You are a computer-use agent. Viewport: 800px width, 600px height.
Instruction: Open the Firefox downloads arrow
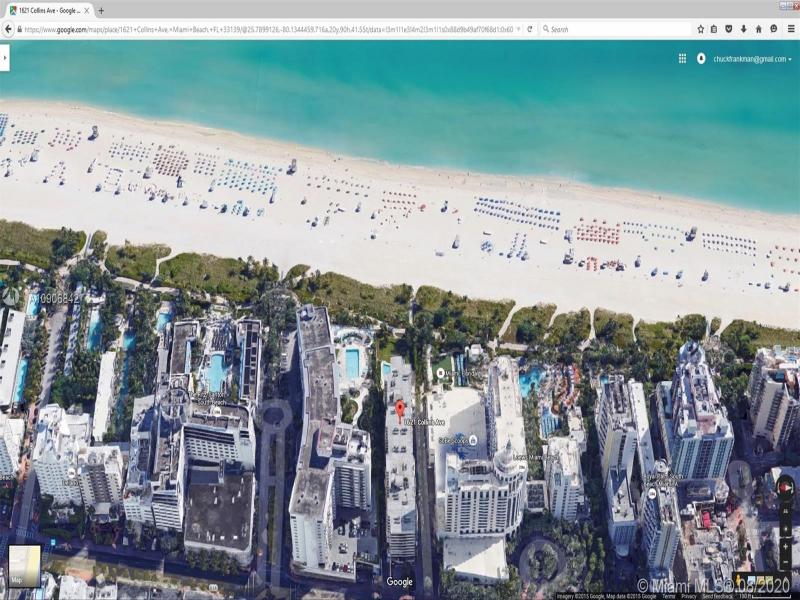tap(743, 29)
